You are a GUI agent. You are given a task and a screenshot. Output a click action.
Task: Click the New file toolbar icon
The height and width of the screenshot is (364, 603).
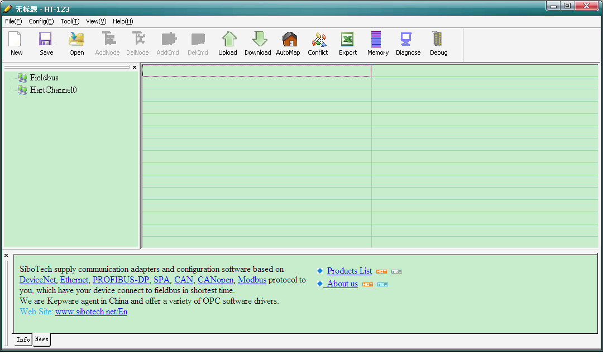tap(16, 40)
